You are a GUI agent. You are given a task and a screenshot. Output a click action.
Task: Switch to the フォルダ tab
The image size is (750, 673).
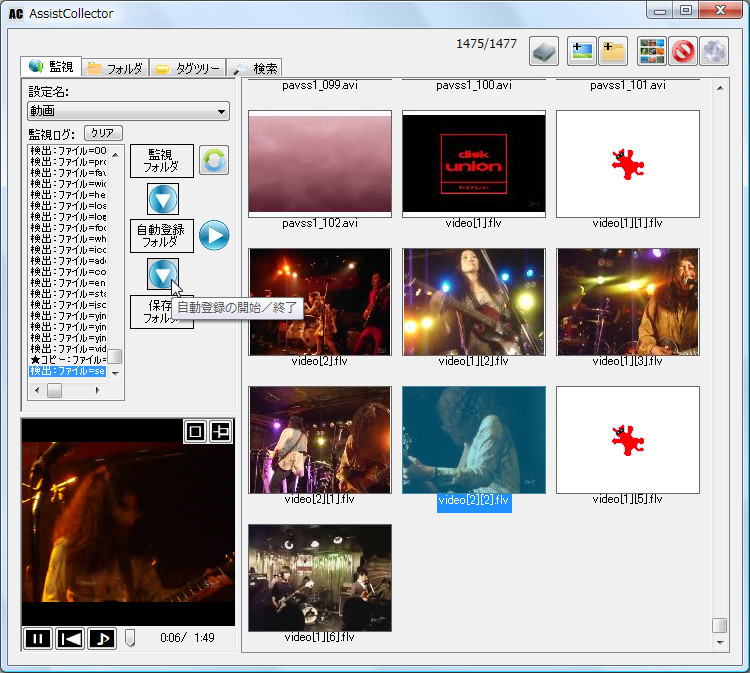(x=115, y=68)
